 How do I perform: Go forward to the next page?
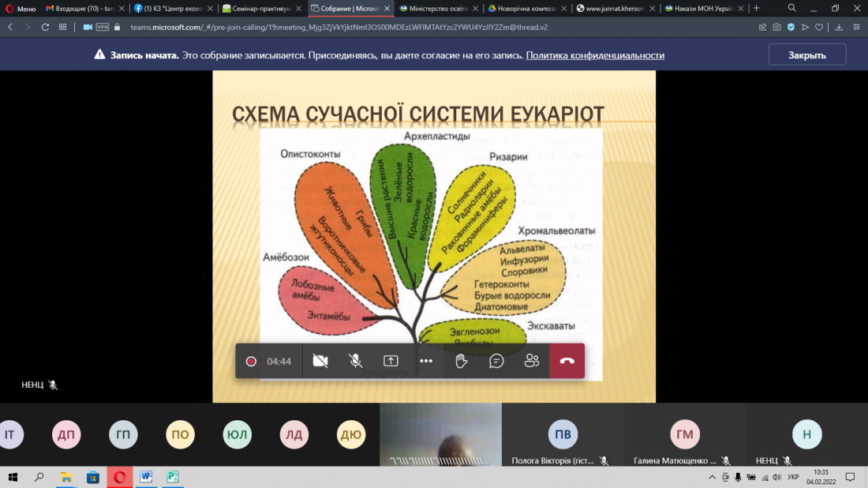[28, 27]
